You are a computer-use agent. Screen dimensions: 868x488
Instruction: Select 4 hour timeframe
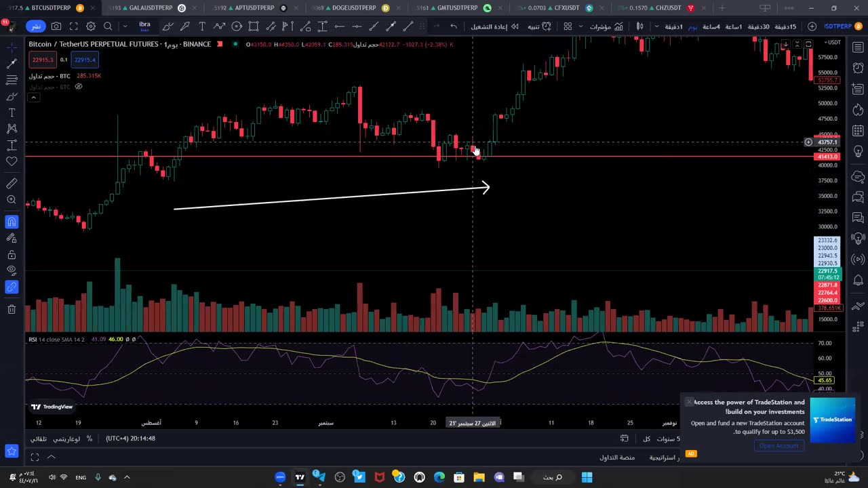click(x=711, y=26)
